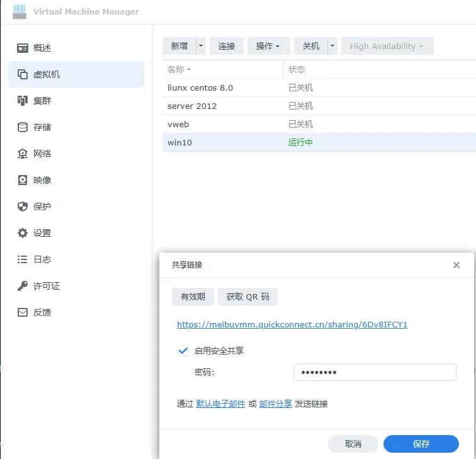Click the 保存 save button
476x459 pixels.
coord(421,444)
